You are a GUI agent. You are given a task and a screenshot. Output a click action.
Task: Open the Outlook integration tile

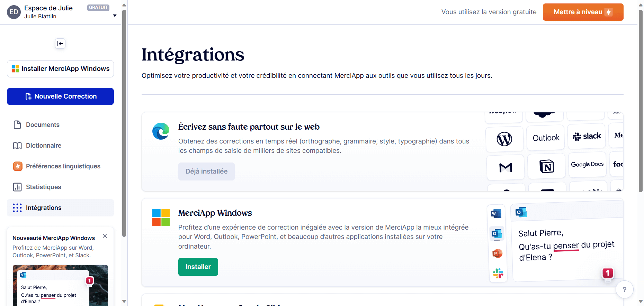[x=546, y=137]
